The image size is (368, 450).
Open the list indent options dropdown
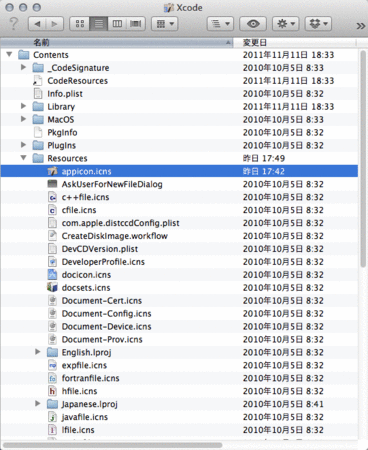pos(220,24)
